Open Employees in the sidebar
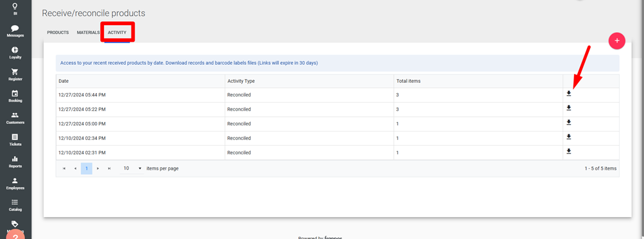Screen dimensions: 644x239 point(15,184)
